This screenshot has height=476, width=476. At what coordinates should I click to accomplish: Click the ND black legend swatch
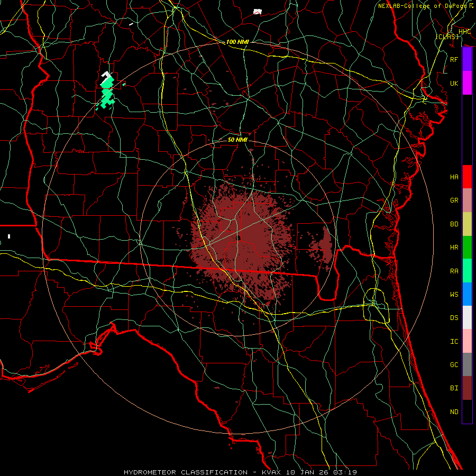467,411
